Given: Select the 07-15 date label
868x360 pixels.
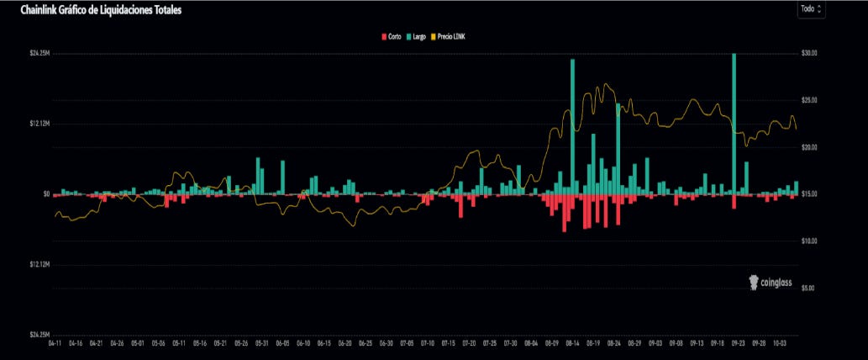Looking at the screenshot, I should click(449, 343).
